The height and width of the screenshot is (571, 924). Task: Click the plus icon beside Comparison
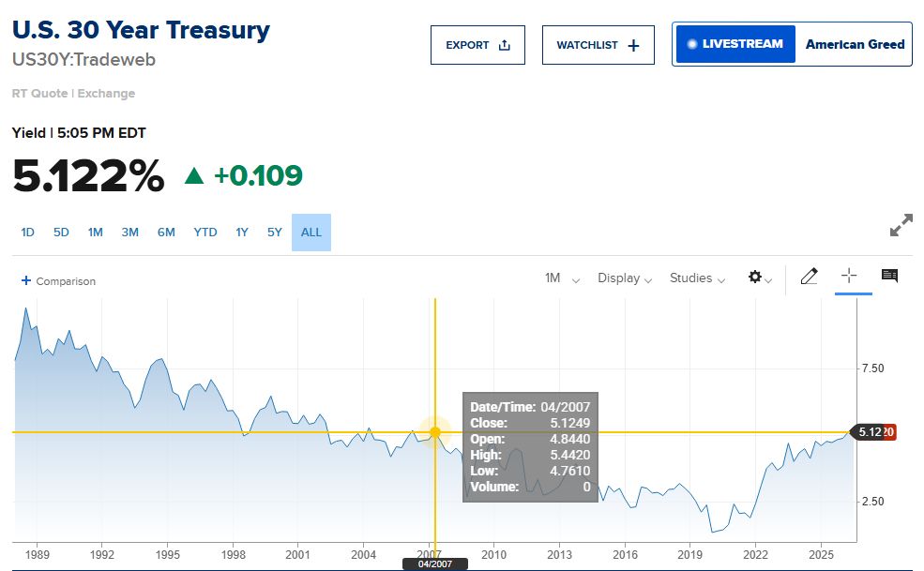tap(26, 280)
